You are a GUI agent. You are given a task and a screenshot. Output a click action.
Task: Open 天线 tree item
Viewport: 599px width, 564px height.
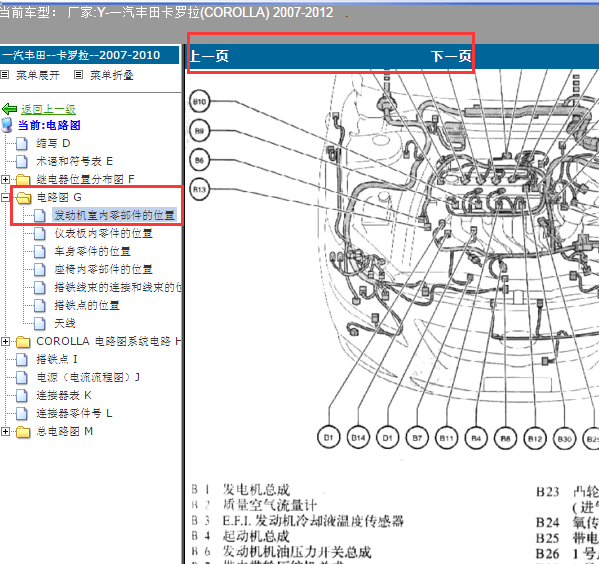pos(65,323)
